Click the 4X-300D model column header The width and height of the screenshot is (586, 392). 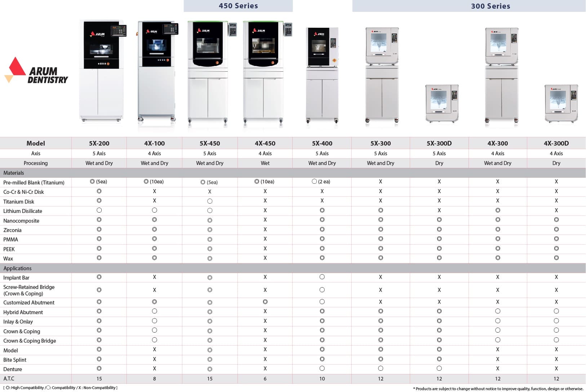556,143
